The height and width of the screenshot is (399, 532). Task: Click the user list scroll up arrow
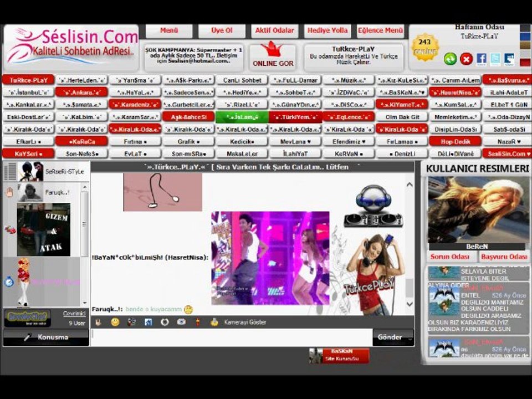pyautogui.click(x=85, y=187)
